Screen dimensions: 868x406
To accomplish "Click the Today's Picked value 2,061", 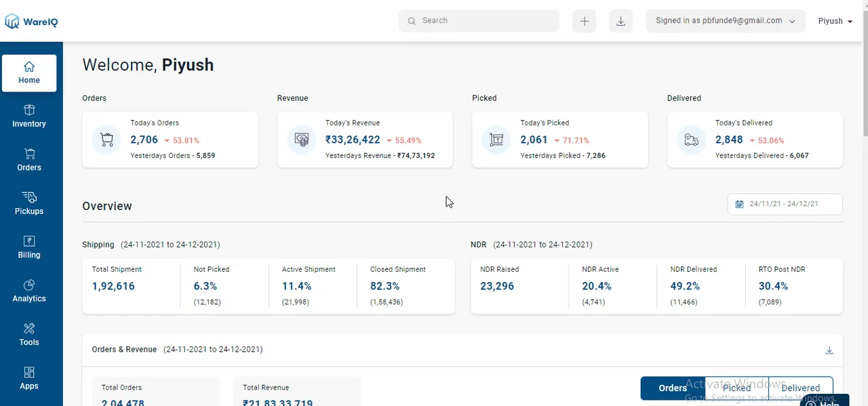I will click(x=534, y=140).
